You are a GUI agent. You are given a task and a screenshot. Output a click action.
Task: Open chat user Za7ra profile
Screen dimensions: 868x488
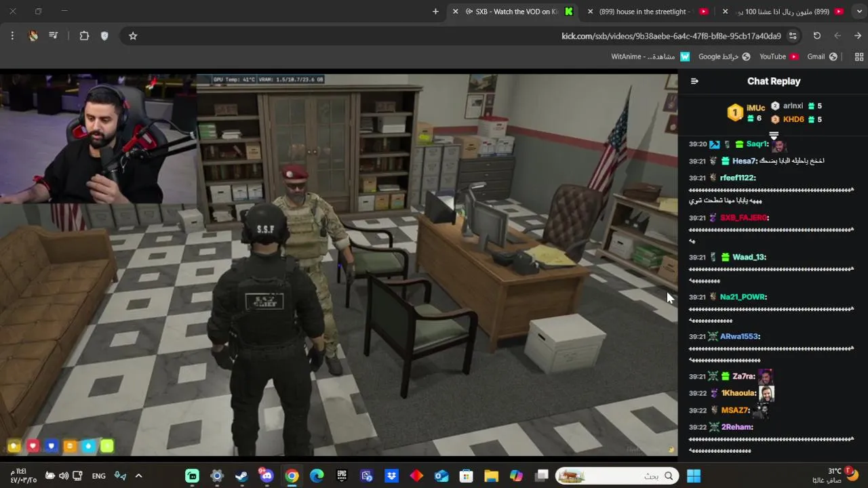[x=743, y=376]
